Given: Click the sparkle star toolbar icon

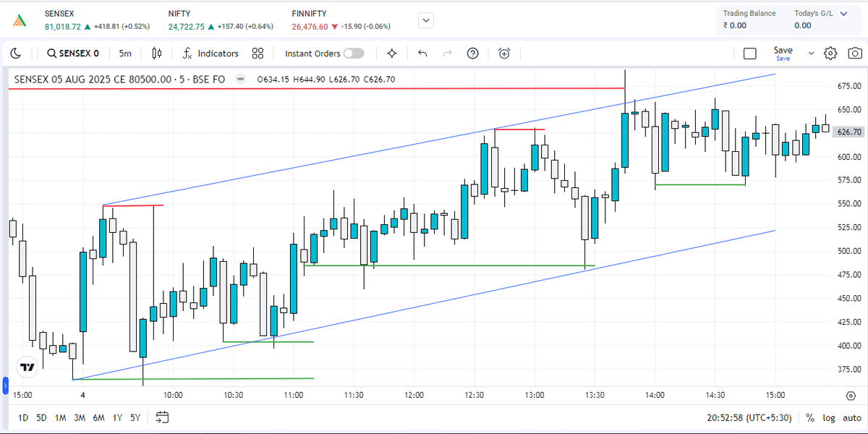Looking at the screenshot, I should pos(392,54).
